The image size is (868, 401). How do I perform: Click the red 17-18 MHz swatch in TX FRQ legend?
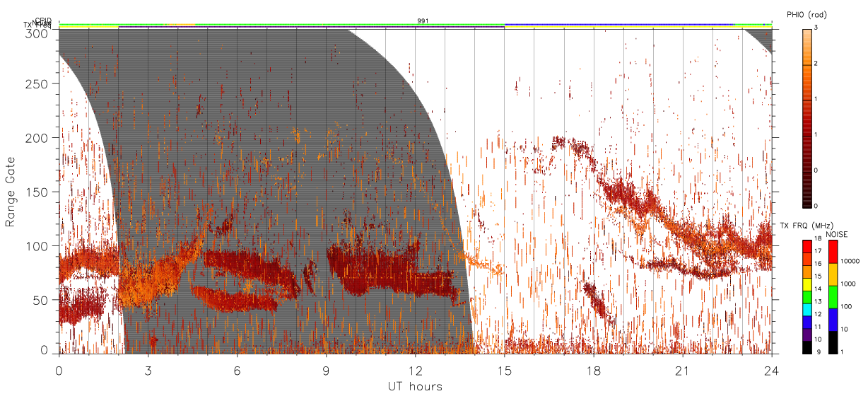coord(807,246)
